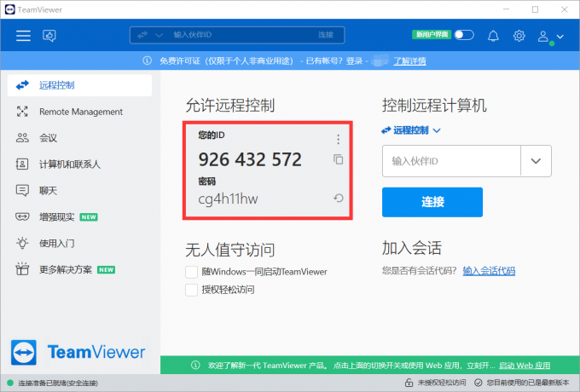Open the 远程控制 connection mode dropdown
Viewport: 580px width, 392px height.
click(x=412, y=130)
